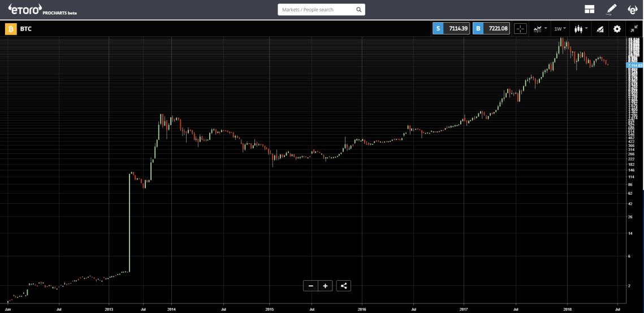Select the pencil drawing tool
The width and height of the screenshot is (644, 313).
(612, 10)
